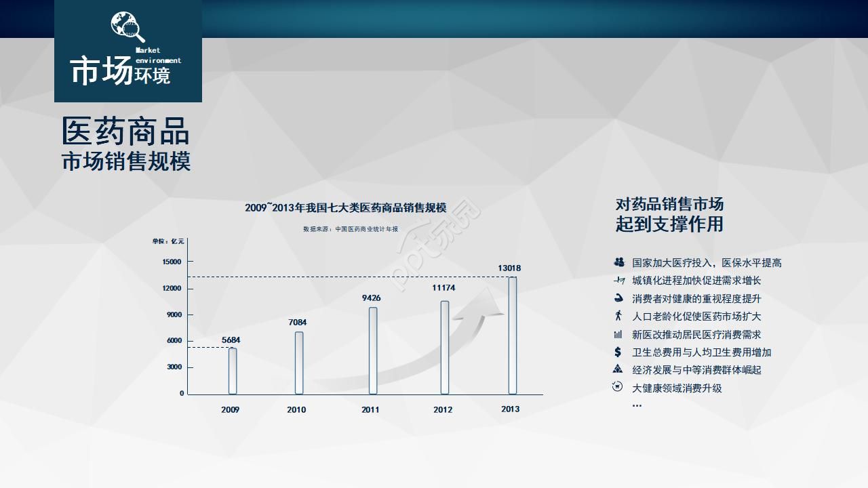868x488 pixels.
Task: Click the 对药品销售市场 heading on the right
Action: (669, 204)
